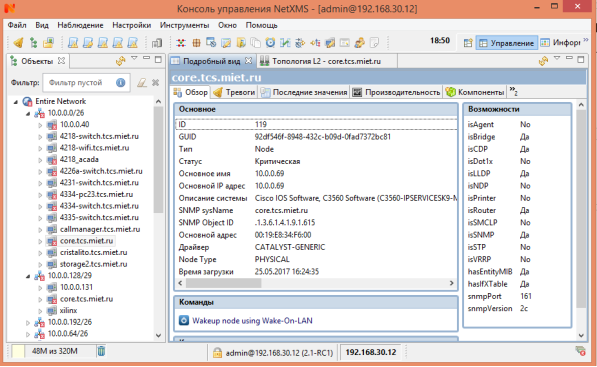Click the blue info icon in filter field

point(121,83)
